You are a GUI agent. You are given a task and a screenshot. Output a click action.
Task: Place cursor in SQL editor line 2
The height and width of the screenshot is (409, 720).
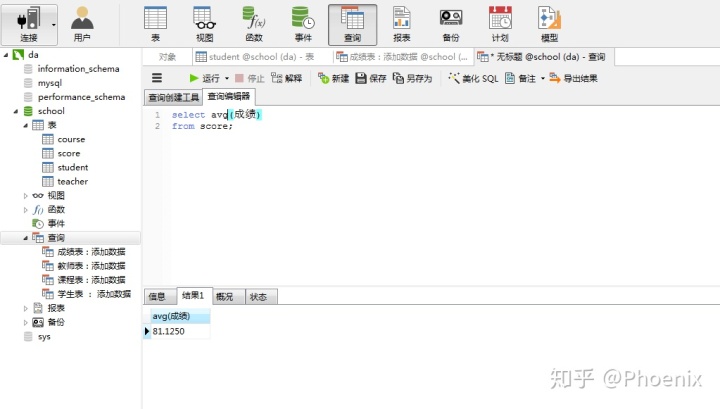(202, 126)
